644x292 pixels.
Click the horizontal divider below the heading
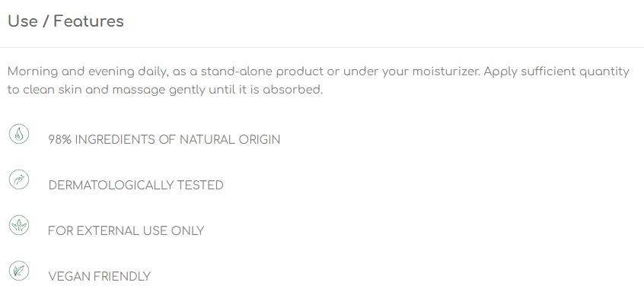322,48
